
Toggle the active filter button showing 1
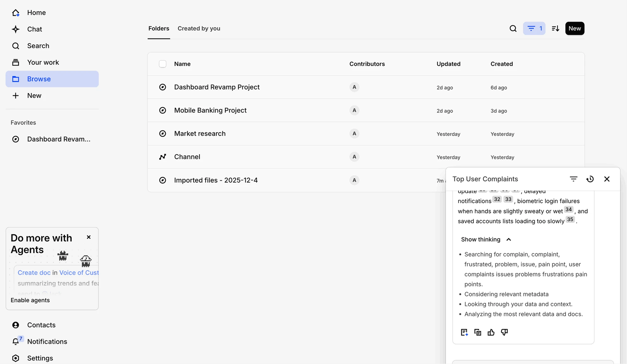click(x=534, y=28)
